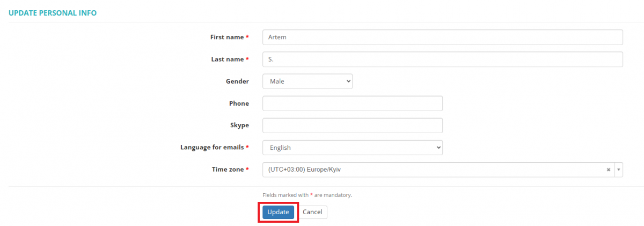Click the Phone label
The image size is (644, 226).
(x=239, y=103)
